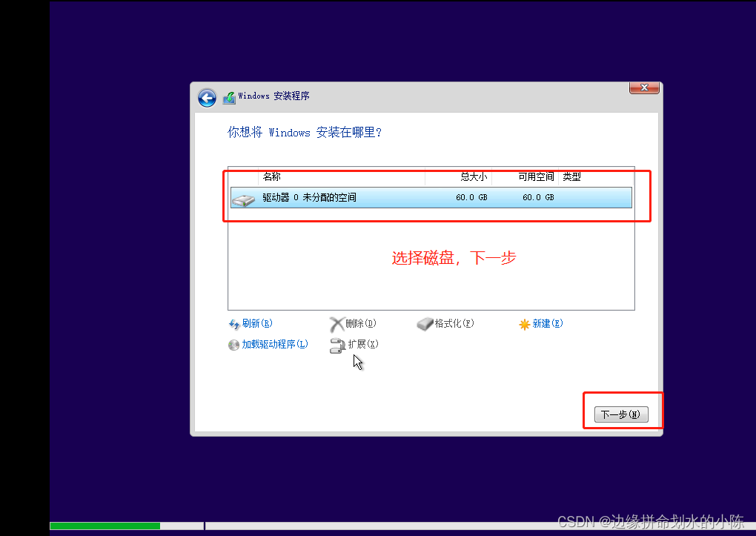Screen dimensions: 756x536
Task: Click the extend partition icon beside 扩展
Action: click(337, 345)
